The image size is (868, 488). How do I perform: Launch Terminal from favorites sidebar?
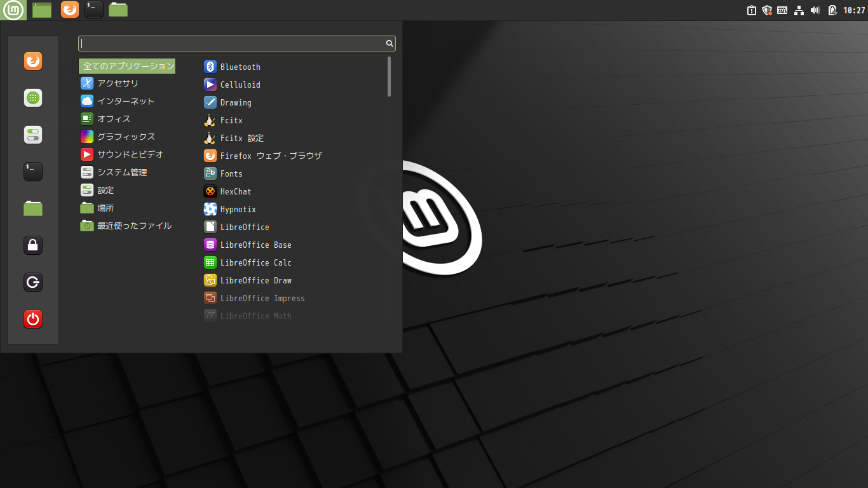pos(33,172)
